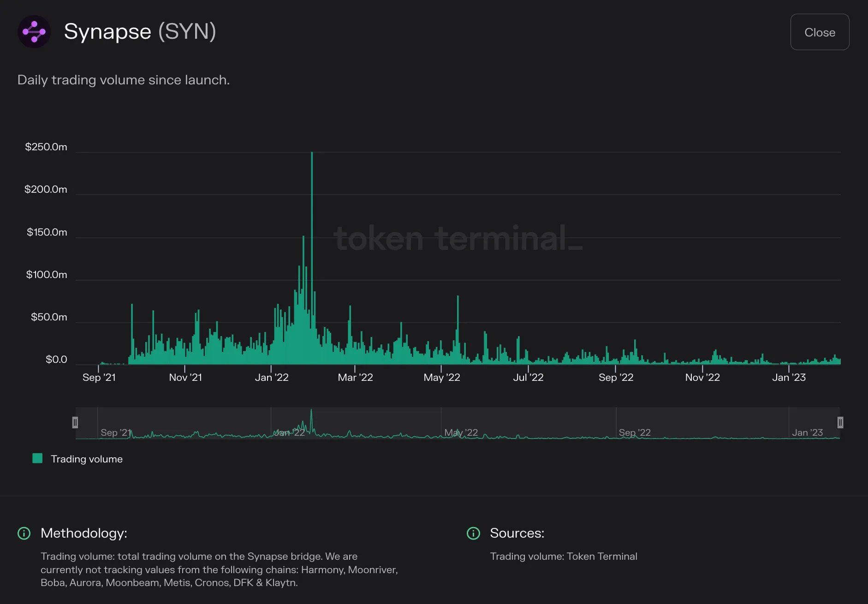
Task: Grab the left range navigator handle
Action: pos(75,422)
